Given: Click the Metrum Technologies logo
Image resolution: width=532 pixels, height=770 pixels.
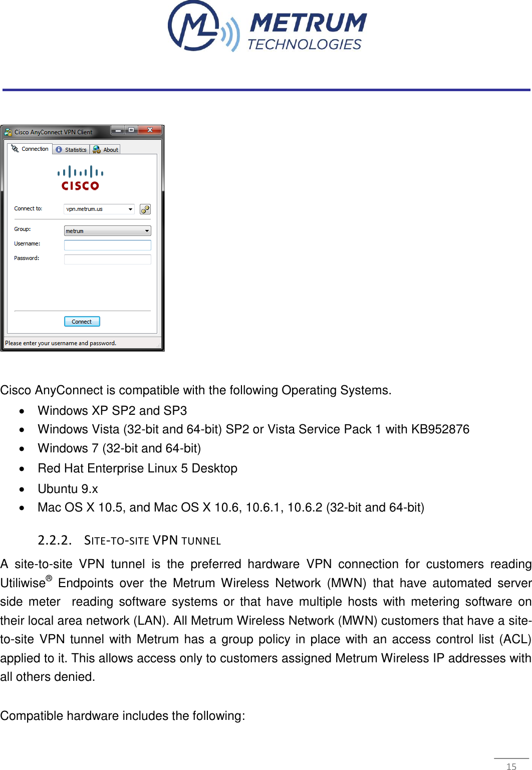Looking at the screenshot, I should (267, 26).
